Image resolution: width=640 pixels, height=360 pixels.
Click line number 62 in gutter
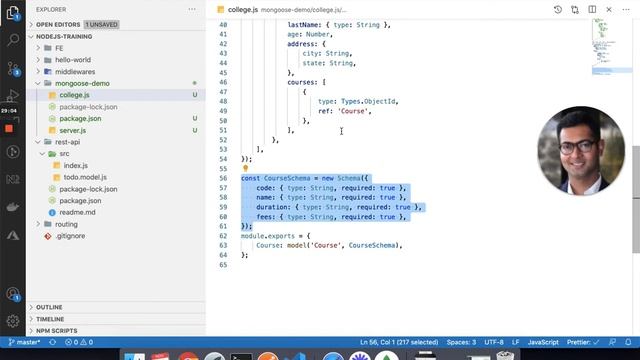click(223, 236)
